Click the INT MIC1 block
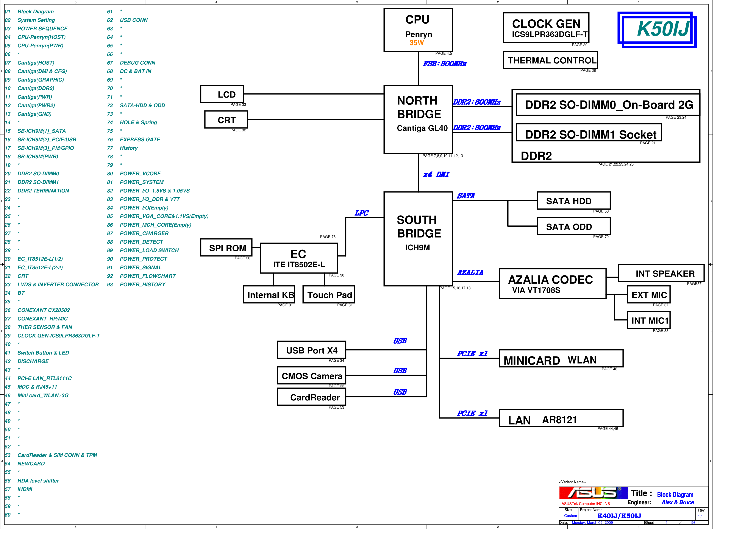This screenshot has width=756, height=534. [648, 320]
